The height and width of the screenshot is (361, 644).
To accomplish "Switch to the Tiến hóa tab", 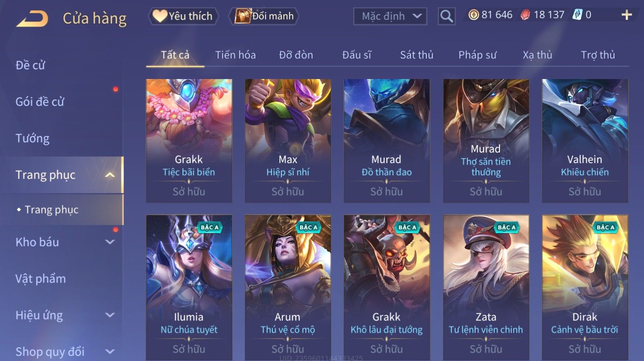I will 235,55.
